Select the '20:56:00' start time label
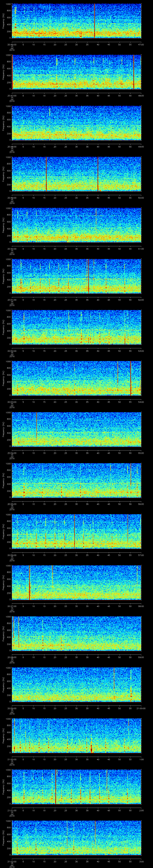The width and height of the screenshot is (153, 868). coord(12,555)
